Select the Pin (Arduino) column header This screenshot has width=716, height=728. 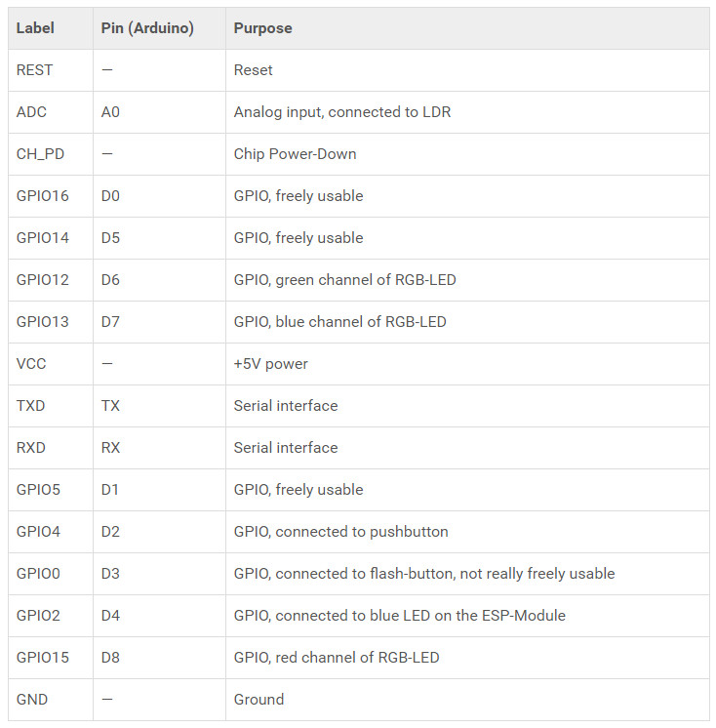(159, 28)
